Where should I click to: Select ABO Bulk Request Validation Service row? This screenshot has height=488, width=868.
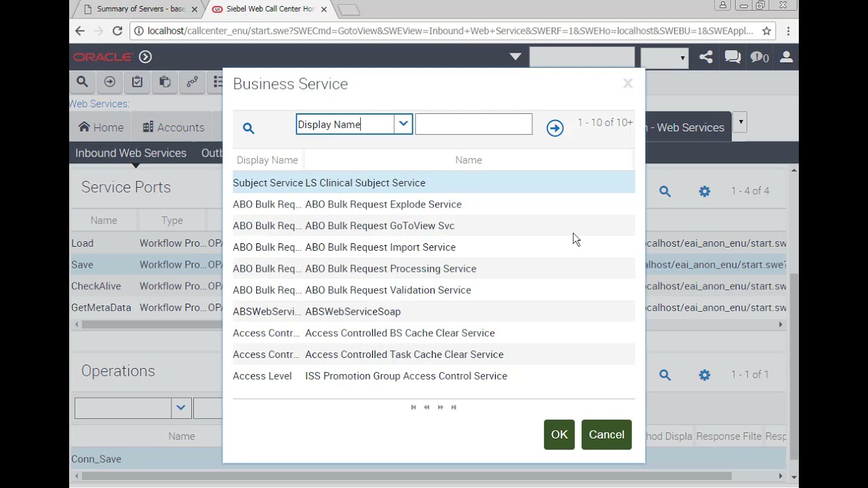click(434, 290)
